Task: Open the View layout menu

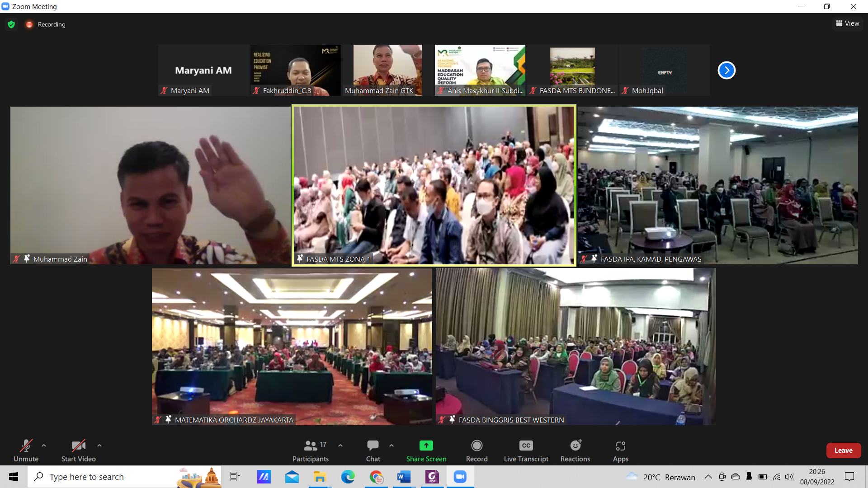Action: [848, 23]
